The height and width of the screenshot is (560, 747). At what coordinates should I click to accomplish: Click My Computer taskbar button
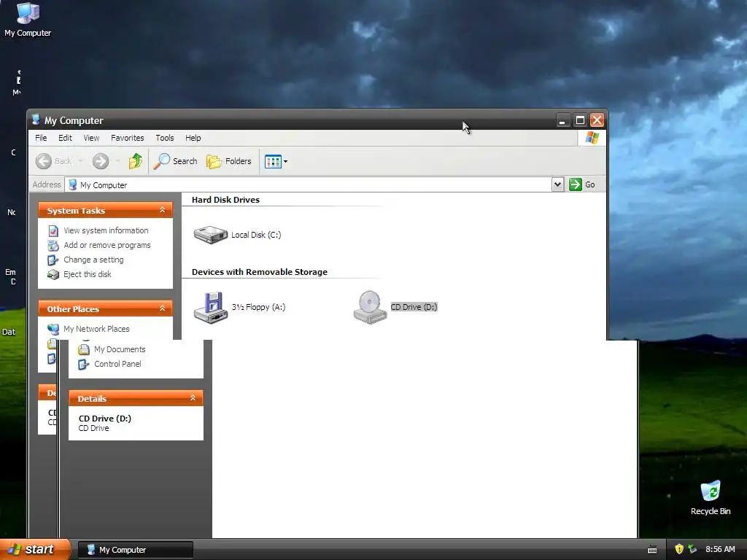pos(135,550)
